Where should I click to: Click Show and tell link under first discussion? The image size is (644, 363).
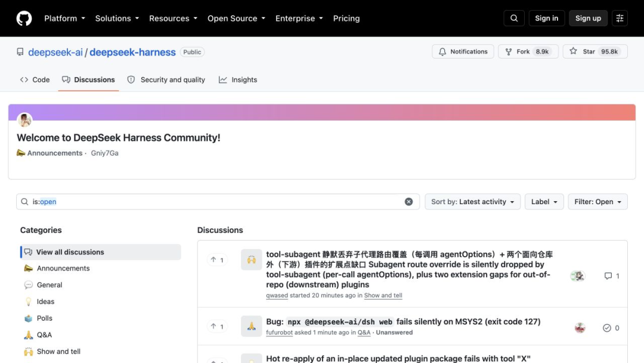(x=383, y=295)
